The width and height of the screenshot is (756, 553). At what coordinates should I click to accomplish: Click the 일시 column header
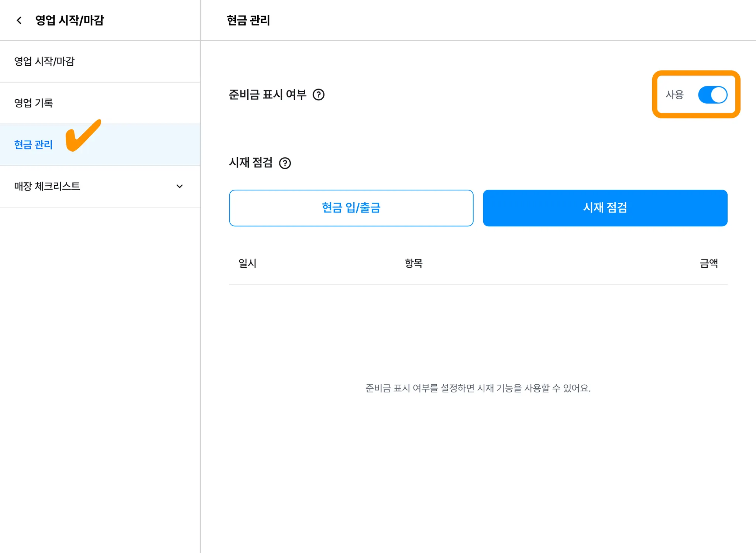(x=247, y=263)
